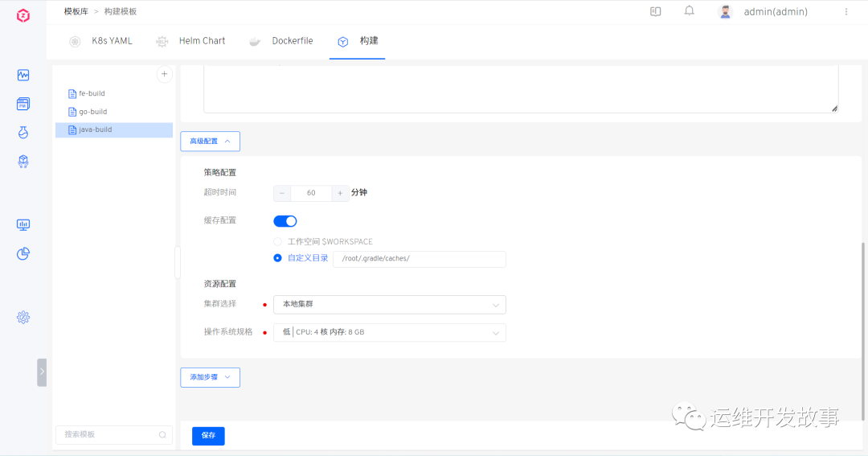Click the admin user avatar
The height and width of the screenshot is (456, 868).
click(x=725, y=11)
